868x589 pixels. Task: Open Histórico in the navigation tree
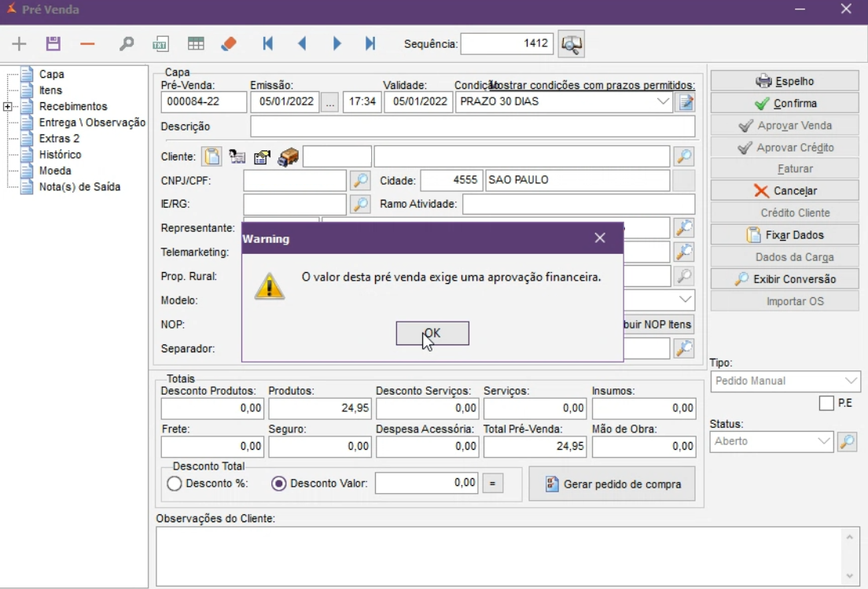pos(60,155)
